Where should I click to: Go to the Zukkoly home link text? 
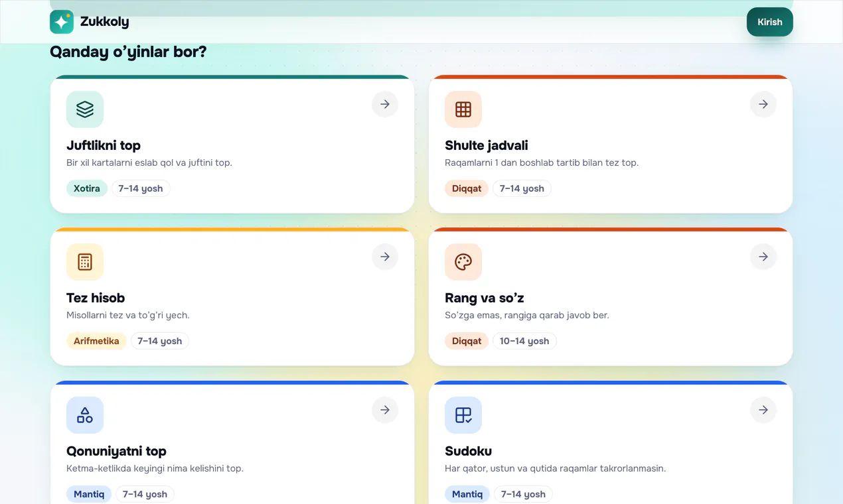click(105, 22)
